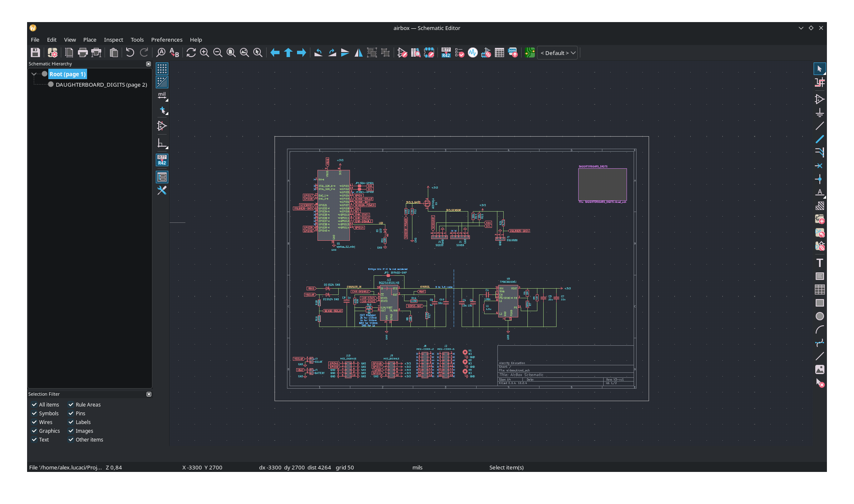Open the Default variant dropdown

point(557,53)
